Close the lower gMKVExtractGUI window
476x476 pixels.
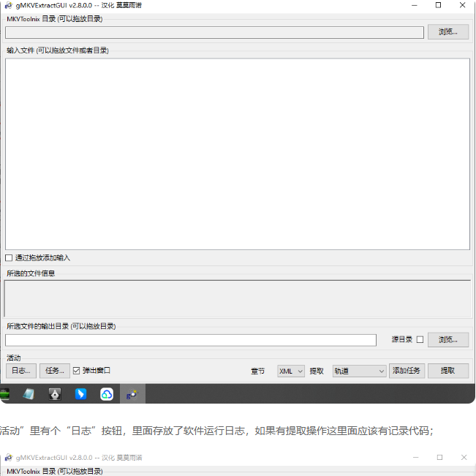tap(464, 457)
